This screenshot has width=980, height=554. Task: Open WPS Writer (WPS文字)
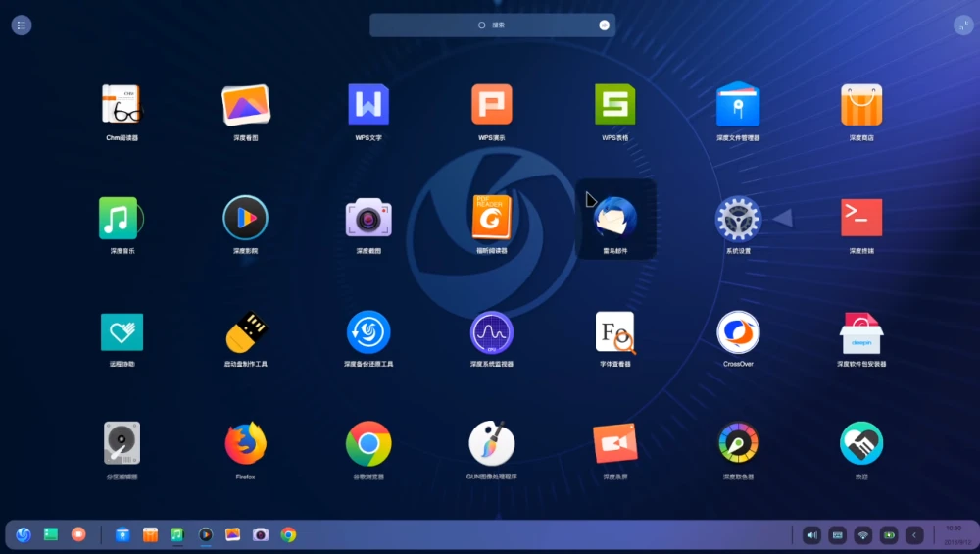368,104
